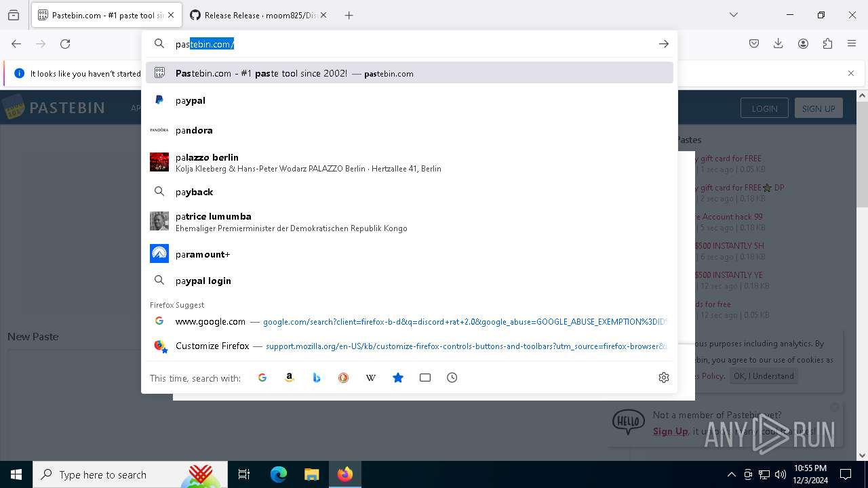Open a new tab
This screenshot has height=488, width=868.
click(x=349, y=15)
